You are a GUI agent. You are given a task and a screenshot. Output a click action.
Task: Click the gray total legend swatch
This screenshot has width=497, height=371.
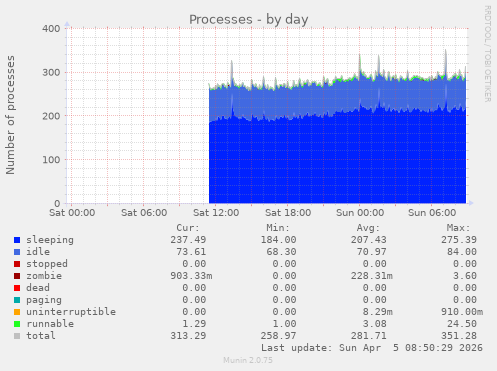coord(17,336)
